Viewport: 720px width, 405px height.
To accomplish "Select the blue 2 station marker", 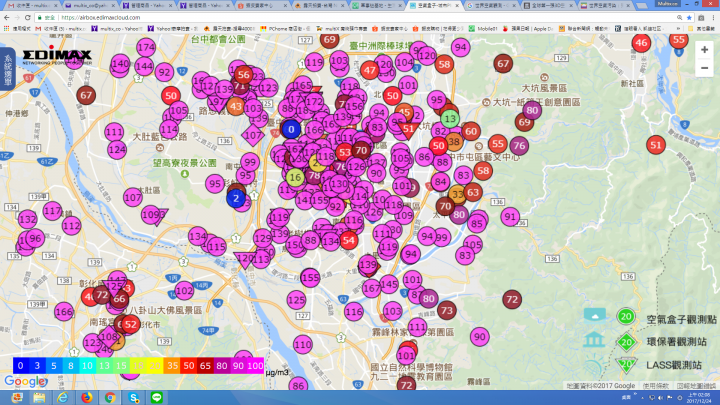I will 236,198.
